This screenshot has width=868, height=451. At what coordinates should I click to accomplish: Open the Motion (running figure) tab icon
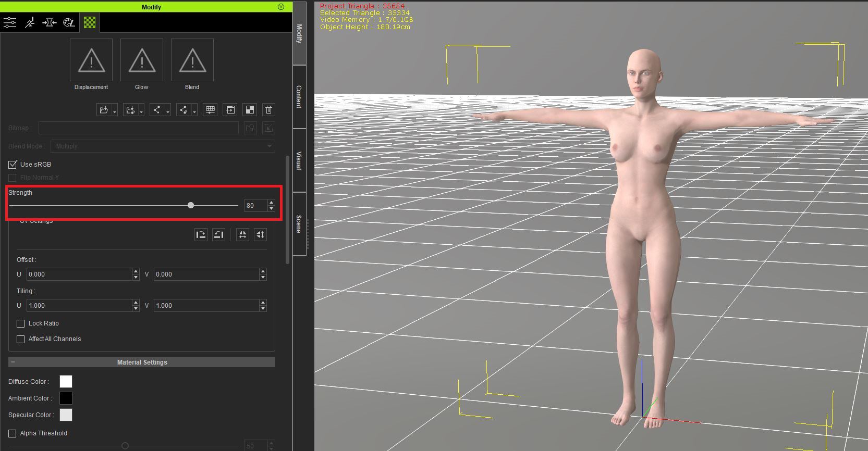tap(30, 22)
